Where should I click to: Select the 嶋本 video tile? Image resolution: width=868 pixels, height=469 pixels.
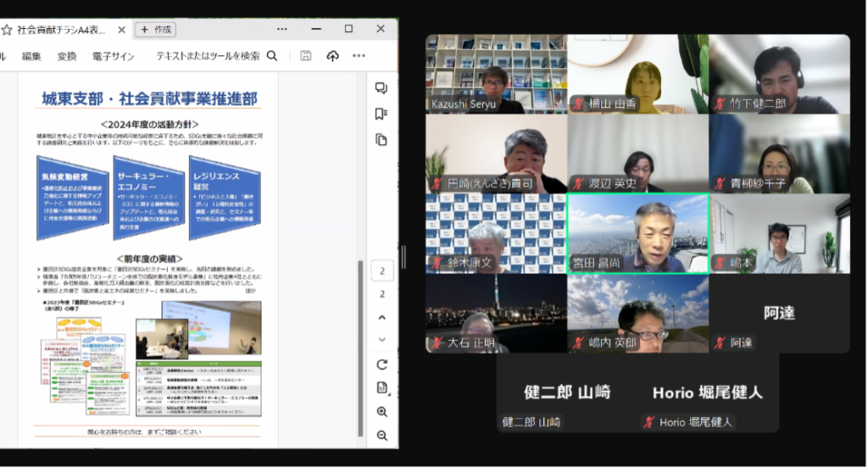(780, 234)
